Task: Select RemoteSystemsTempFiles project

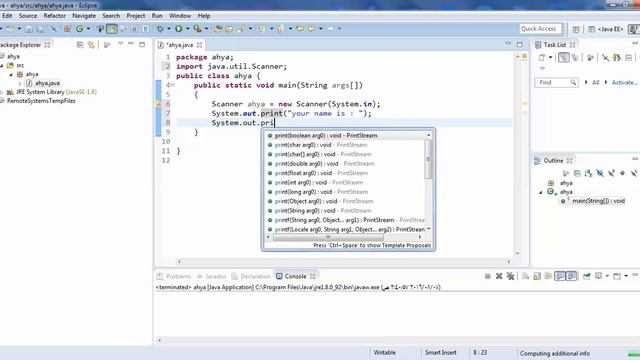Action: coord(41,101)
